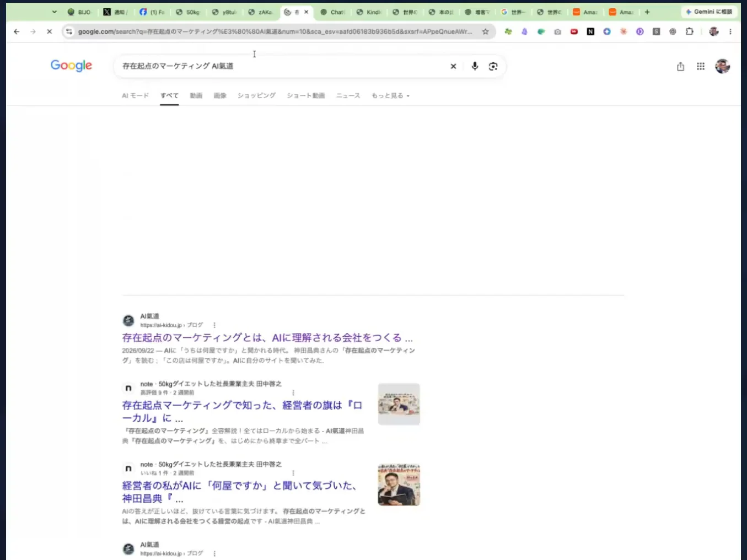The width and height of the screenshot is (747, 560).
Task: Go back to the previous page
Action: coord(17,32)
